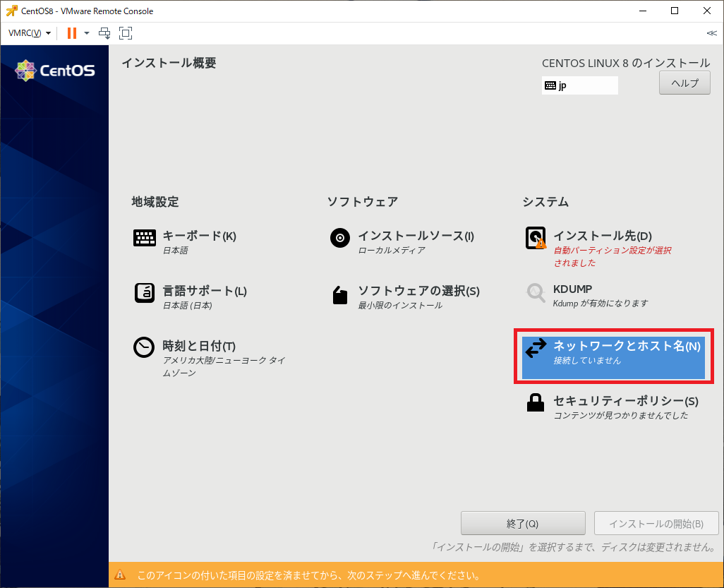This screenshot has width=724, height=588.
Task: Open インストール先(D) destination settings
Action: [x=602, y=236]
